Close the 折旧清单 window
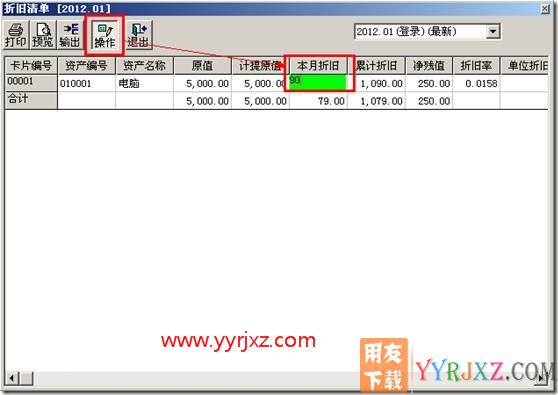The width and height of the screenshot is (558, 395). point(545,9)
